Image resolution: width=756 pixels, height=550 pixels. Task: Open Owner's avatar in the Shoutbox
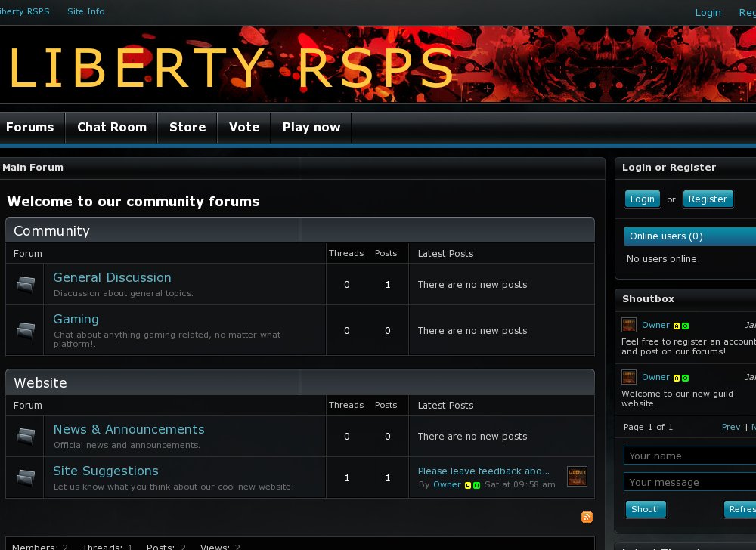[628, 325]
